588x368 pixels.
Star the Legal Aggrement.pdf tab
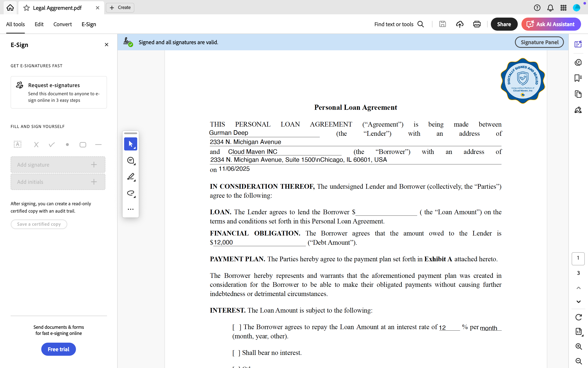coord(27,8)
